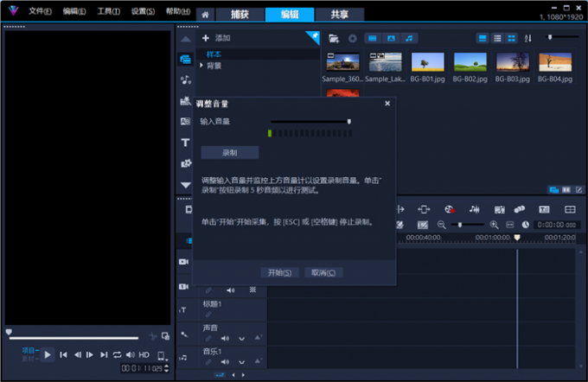Toggle show audio files filter in library
Viewport: 588px width, 382px height.
[x=410, y=39]
